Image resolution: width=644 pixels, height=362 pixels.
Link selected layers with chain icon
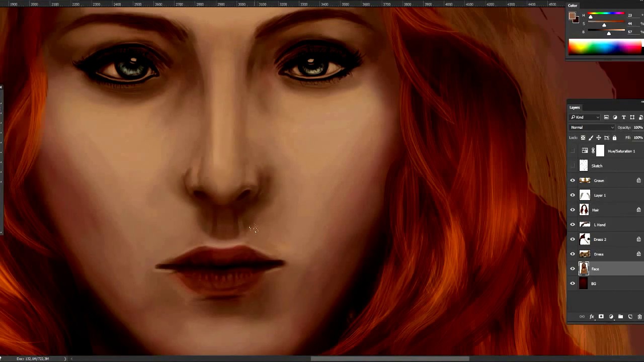coord(582,317)
